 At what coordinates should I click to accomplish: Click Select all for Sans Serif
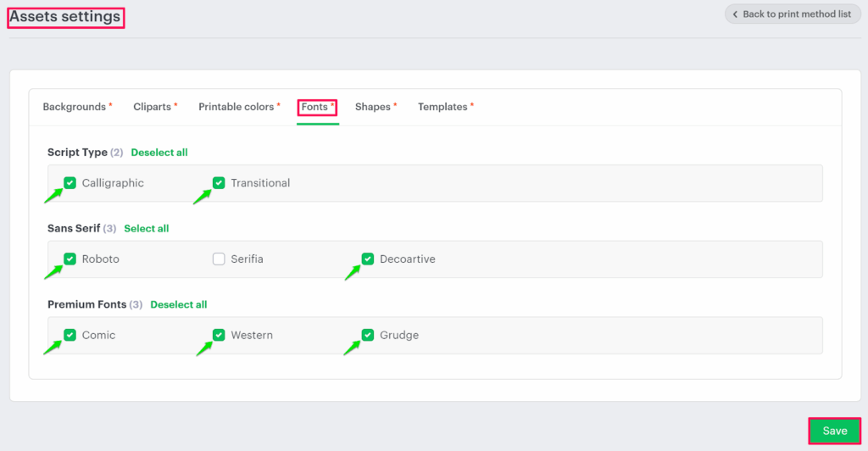[x=147, y=228]
